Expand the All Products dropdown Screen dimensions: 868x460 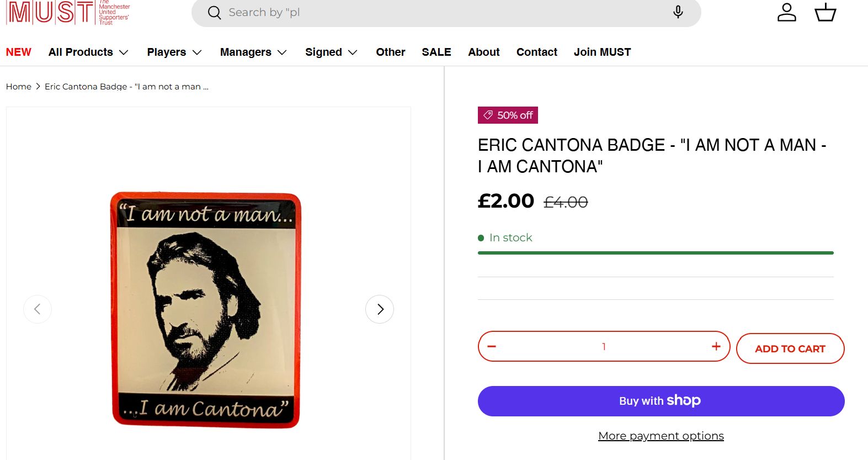point(88,52)
